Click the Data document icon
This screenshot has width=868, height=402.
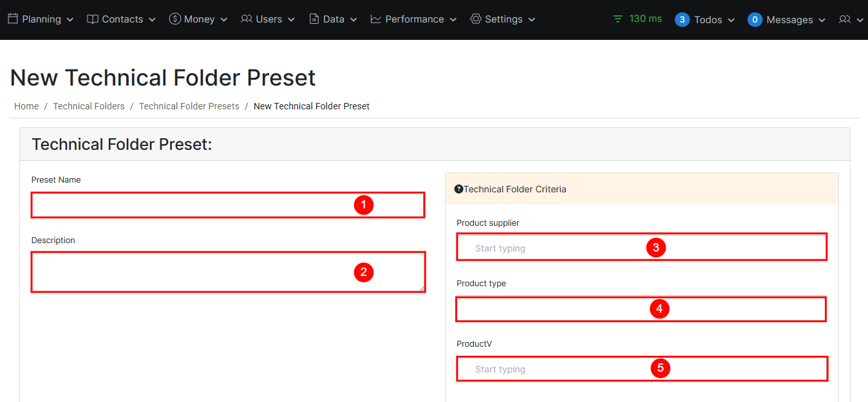coord(314,19)
